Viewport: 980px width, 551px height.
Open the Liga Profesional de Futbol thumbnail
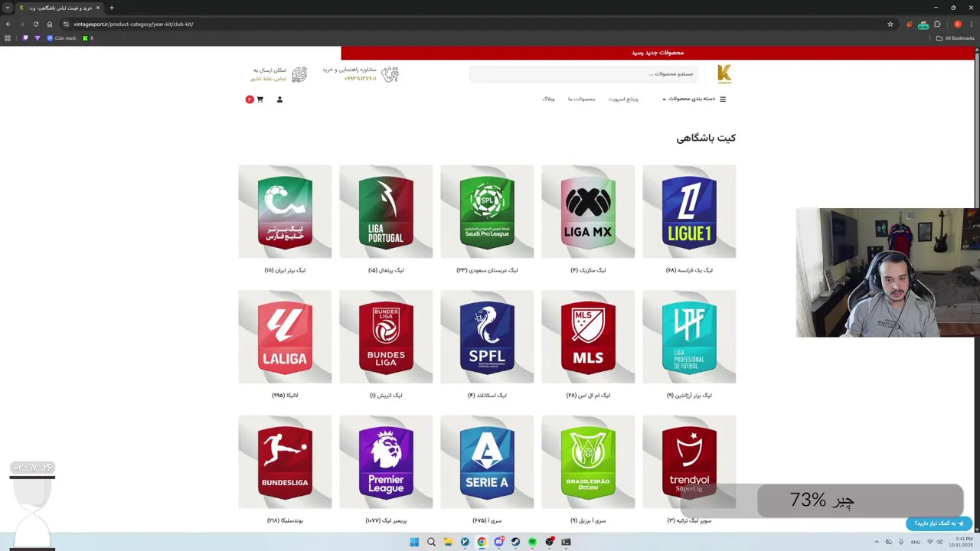(689, 337)
